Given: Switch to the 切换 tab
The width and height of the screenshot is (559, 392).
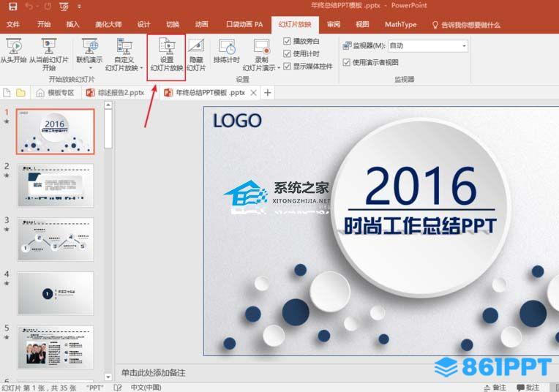Looking at the screenshot, I should click(173, 24).
